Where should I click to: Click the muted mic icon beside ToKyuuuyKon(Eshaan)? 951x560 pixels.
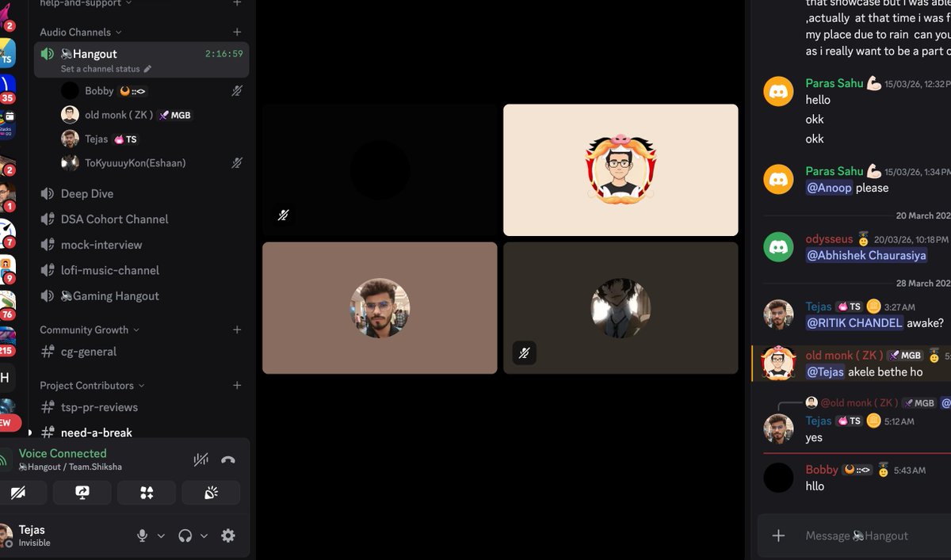[x=236, y=162]
